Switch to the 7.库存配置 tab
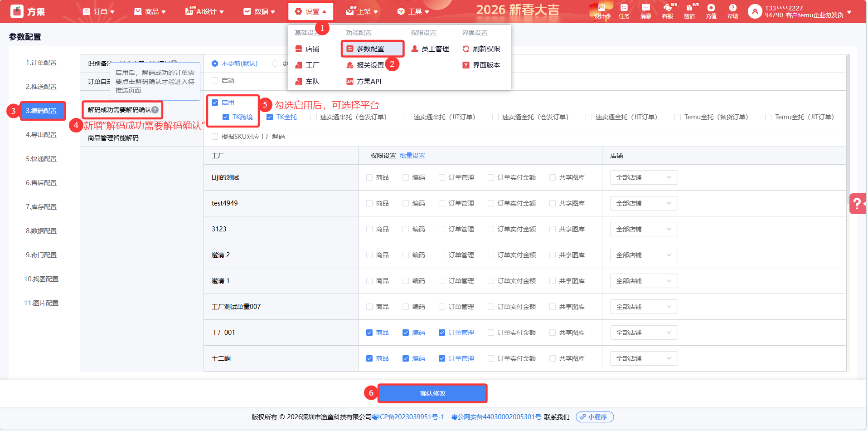The height and width of the screenshot is (431, 868). tap(41, 207)
